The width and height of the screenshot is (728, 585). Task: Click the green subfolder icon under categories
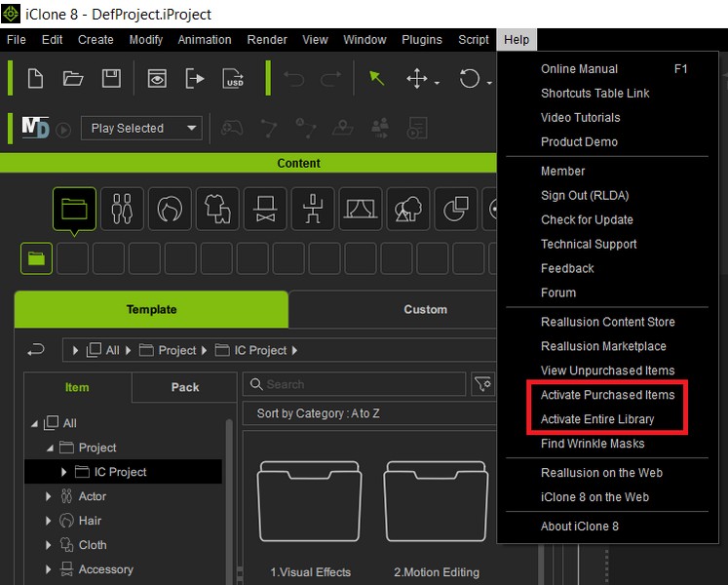coord(36,258)
